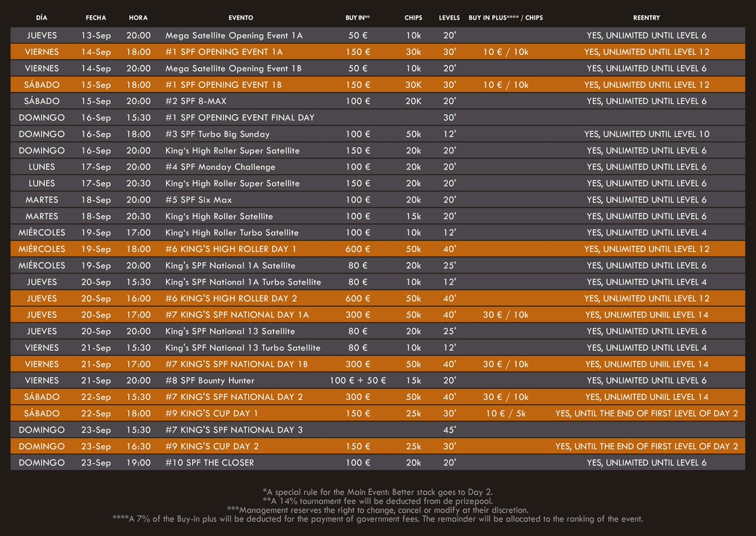Click the LEVELS column header
The width and height of the screenshot is (756, 536).
coord(449,18)
